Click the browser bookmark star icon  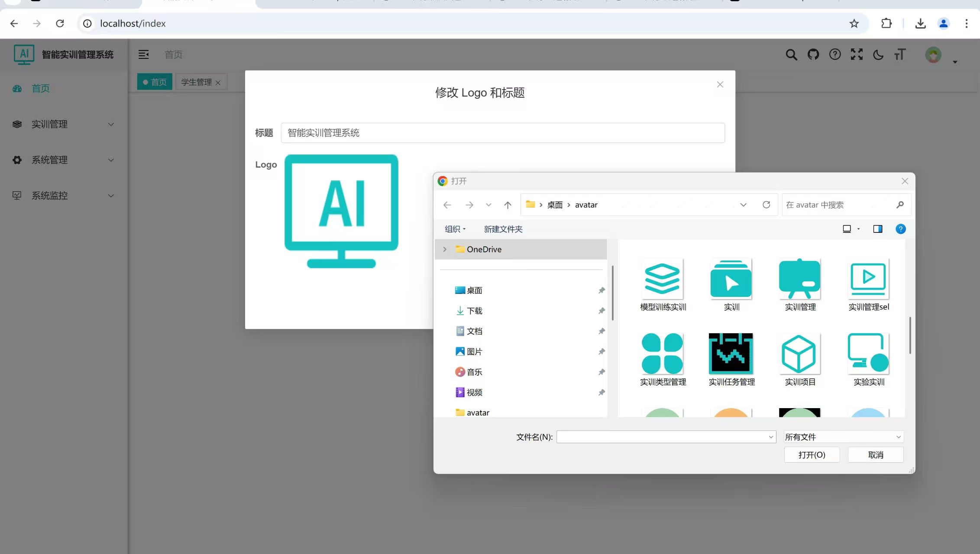(854, 23)
